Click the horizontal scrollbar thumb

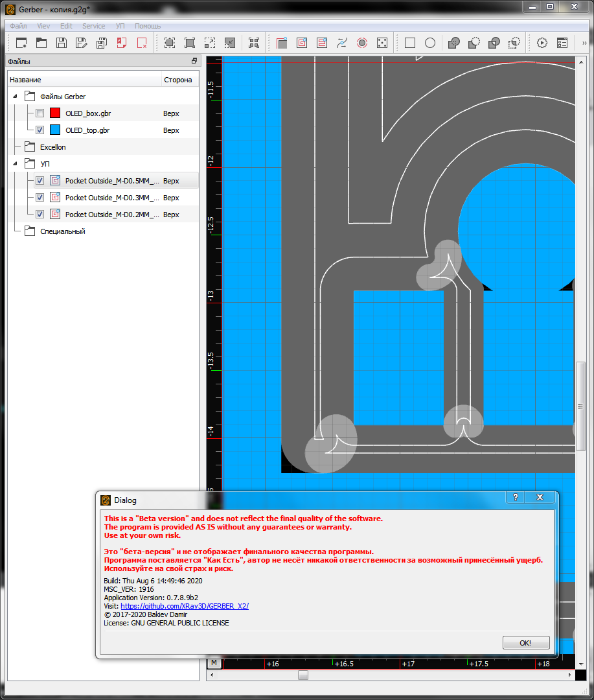(x=303, y=675)
